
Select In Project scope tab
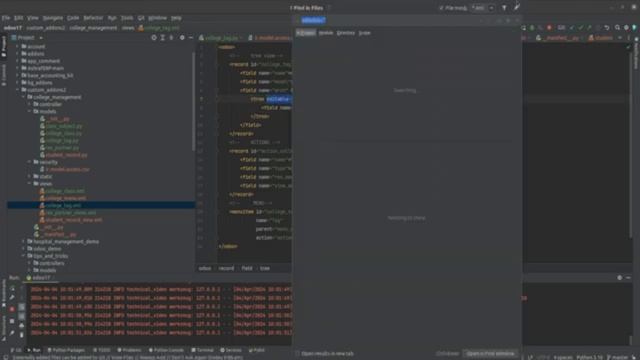point(306,33)
